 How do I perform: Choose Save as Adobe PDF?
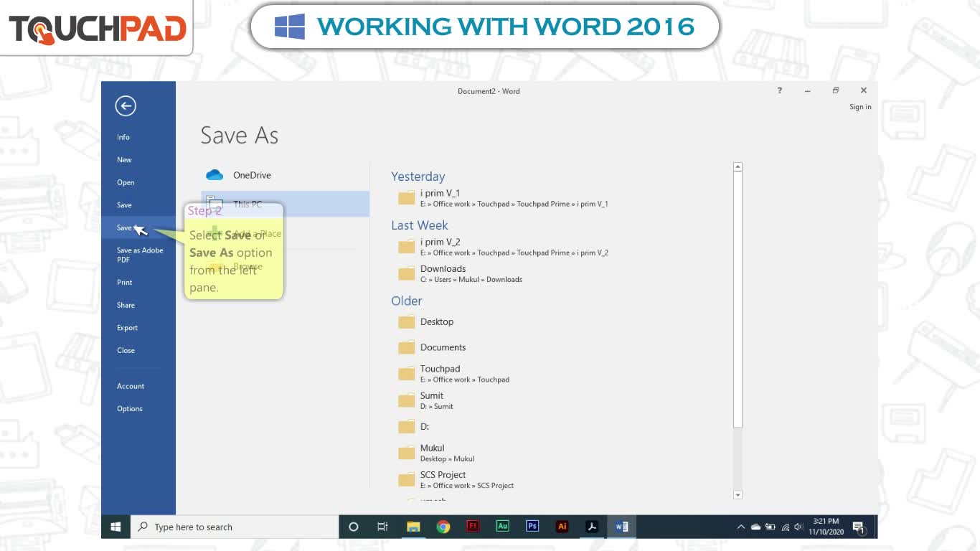[x=140, y=255]
